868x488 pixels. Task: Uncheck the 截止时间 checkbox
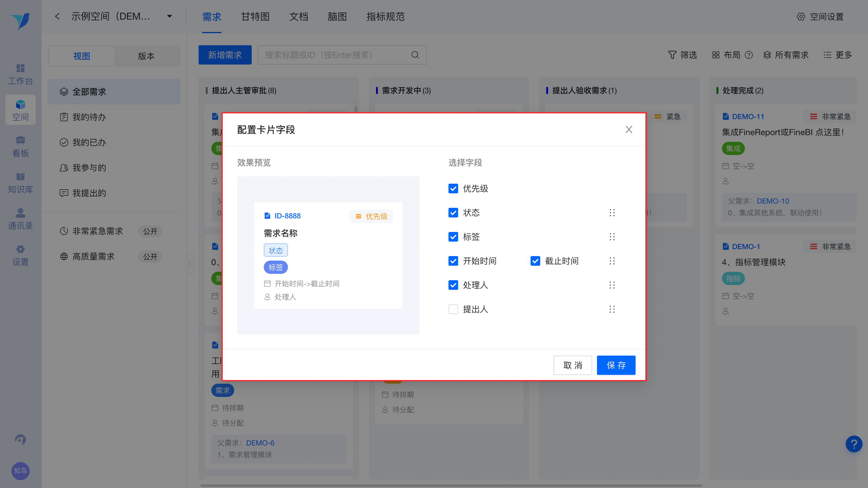[x=535, y=261]
